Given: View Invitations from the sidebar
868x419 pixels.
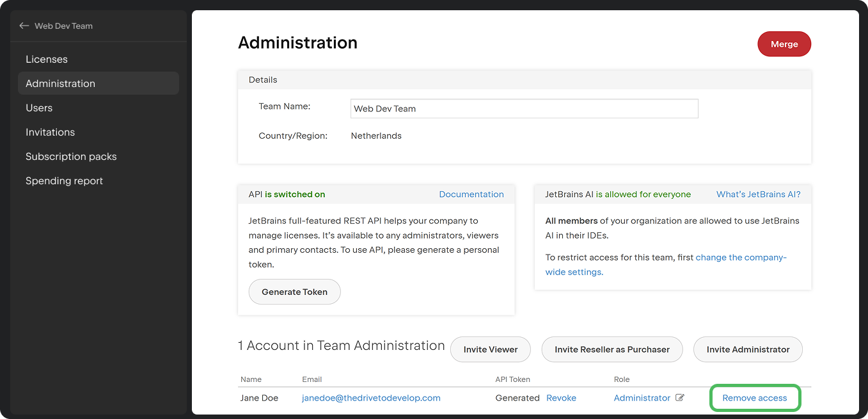Looking at the screenshot, I should pyautogui.click(x=50, y=132).
